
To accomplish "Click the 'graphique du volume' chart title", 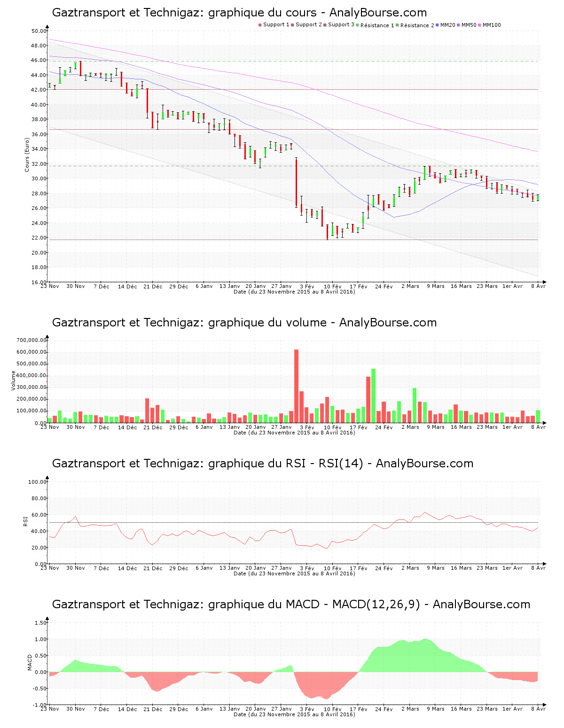I will pyautogui.click(x=244, y=323).
